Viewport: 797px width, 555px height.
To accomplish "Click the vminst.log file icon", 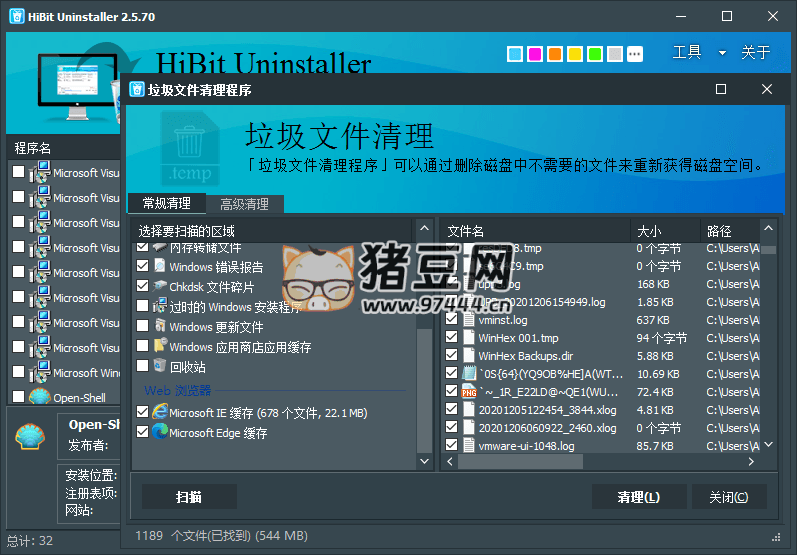I will coord(468,320).
